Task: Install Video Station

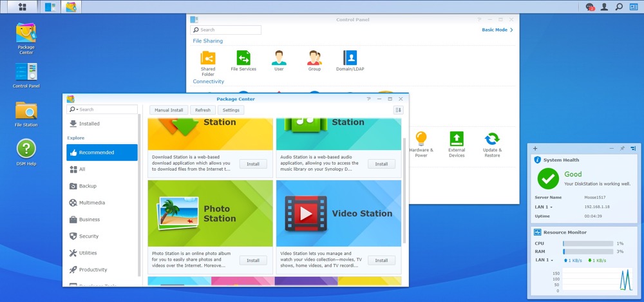Action: pos(381,261)
